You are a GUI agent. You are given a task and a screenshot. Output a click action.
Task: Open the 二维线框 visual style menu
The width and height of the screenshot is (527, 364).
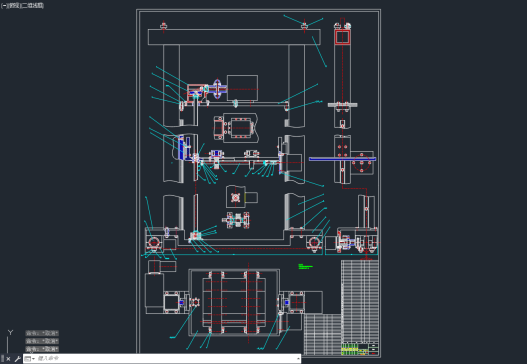[33, 6]
